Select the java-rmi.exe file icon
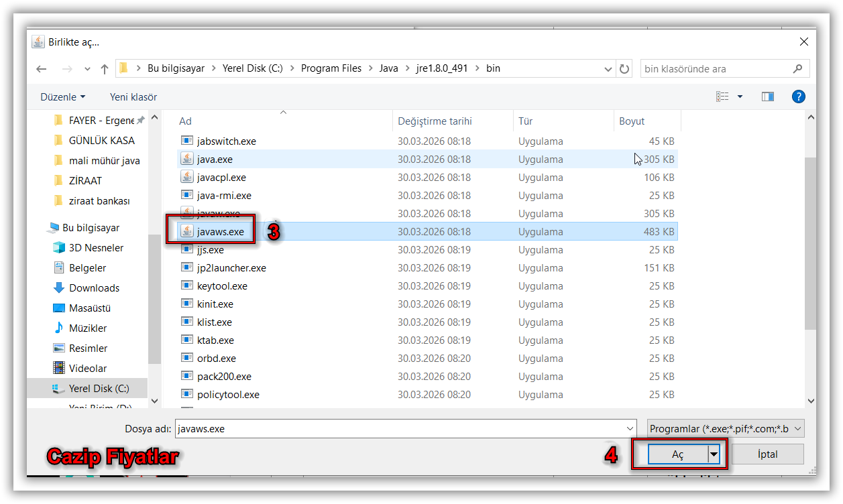This screenshot has height=504, width=843. (186, 195)
